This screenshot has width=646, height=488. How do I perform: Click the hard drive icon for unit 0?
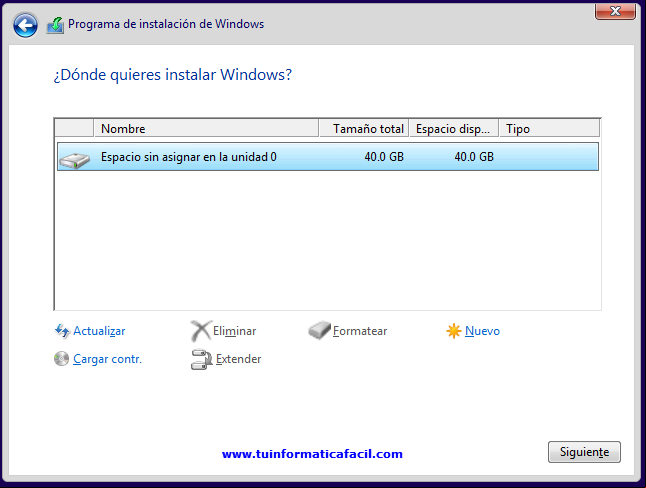coord(74,160)
